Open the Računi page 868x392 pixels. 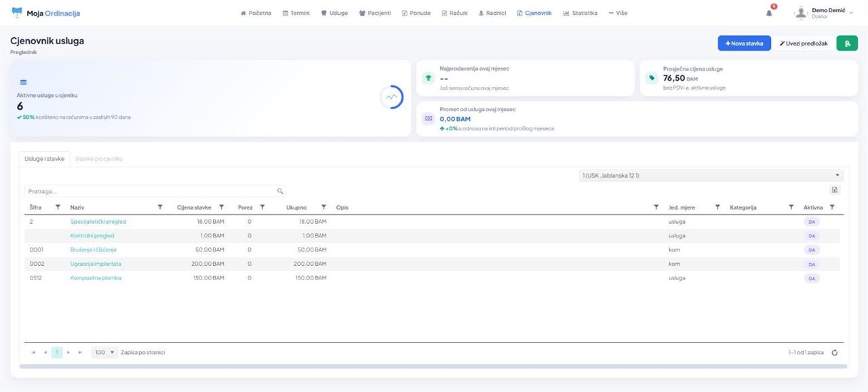[454, 13]
